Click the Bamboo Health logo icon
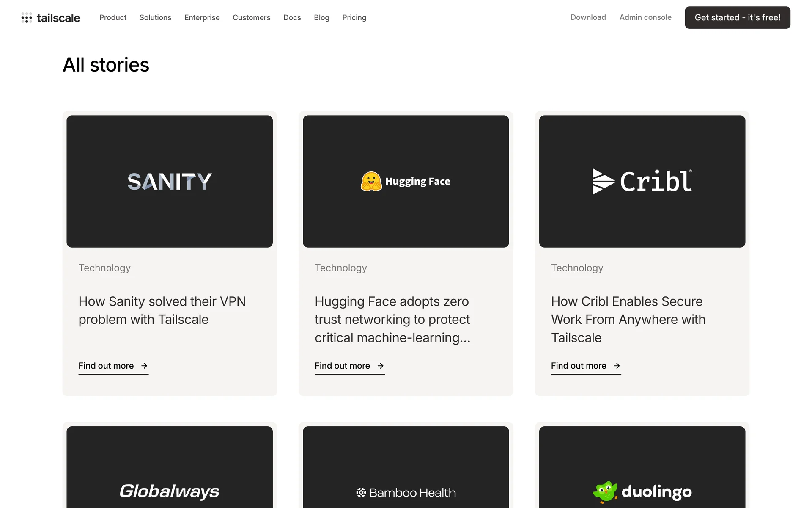Image resolution: width=812 pixels, height=508 pixels. (x=361, y=492)
